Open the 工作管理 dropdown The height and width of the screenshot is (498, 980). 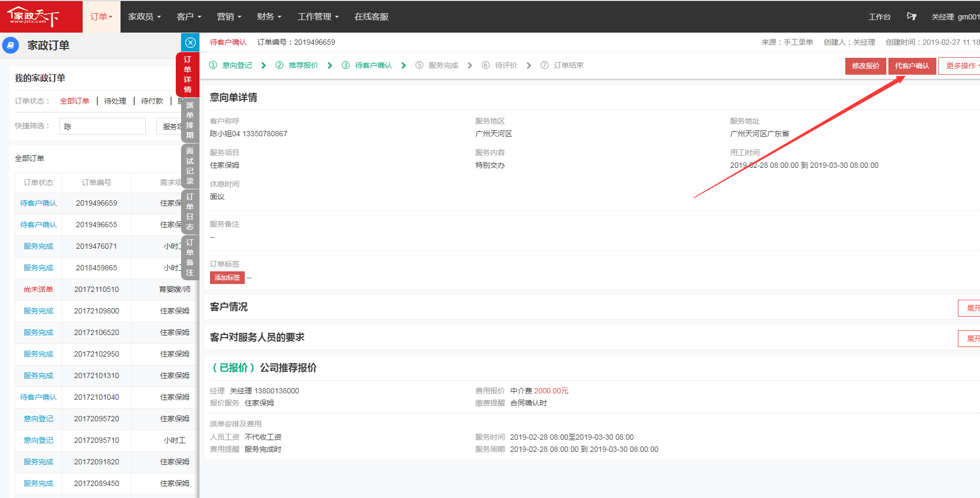point(318,16)
